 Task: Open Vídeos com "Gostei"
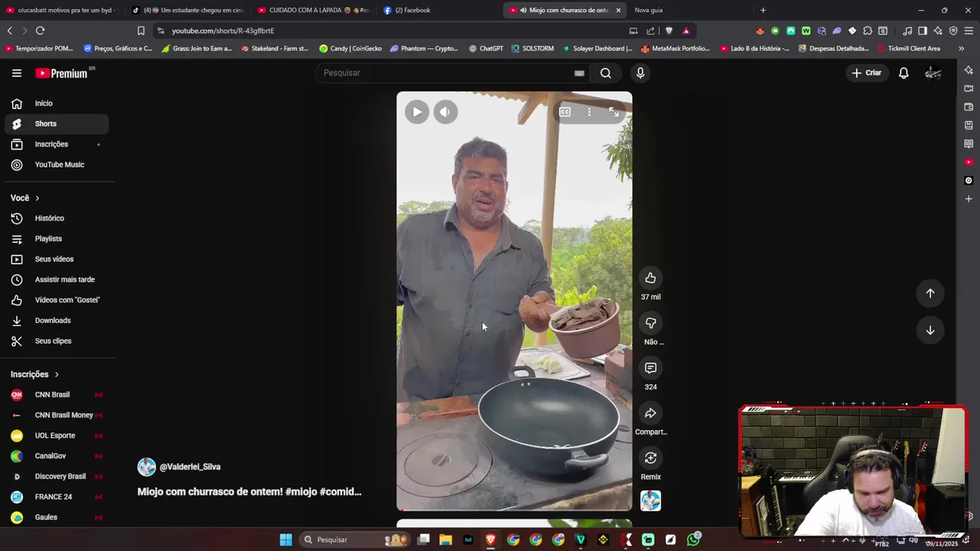pos(57,300)
